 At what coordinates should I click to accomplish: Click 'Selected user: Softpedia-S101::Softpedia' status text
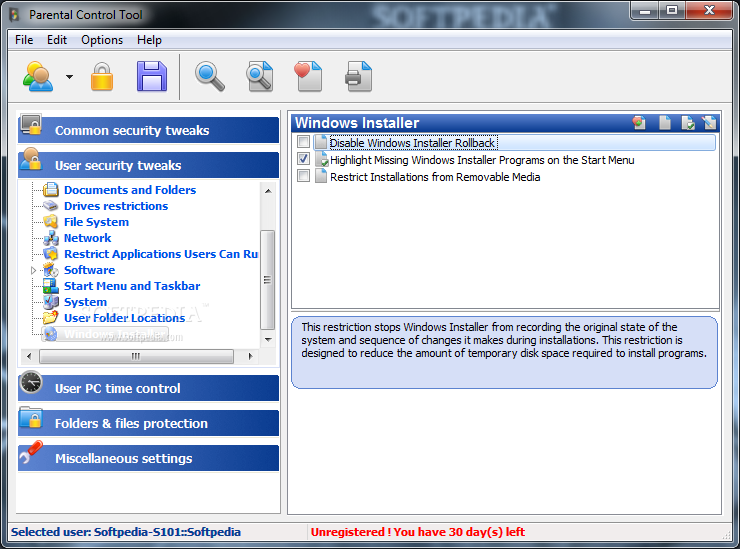[x=126, y=532]
